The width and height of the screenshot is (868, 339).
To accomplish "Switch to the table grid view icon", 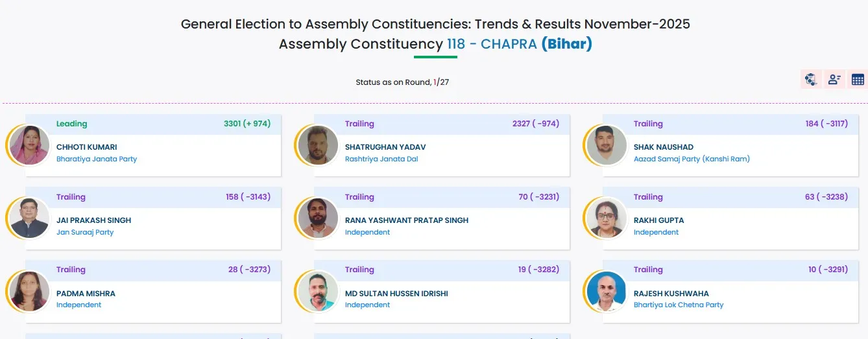I will pyautogui.click(x=858, y=80).
